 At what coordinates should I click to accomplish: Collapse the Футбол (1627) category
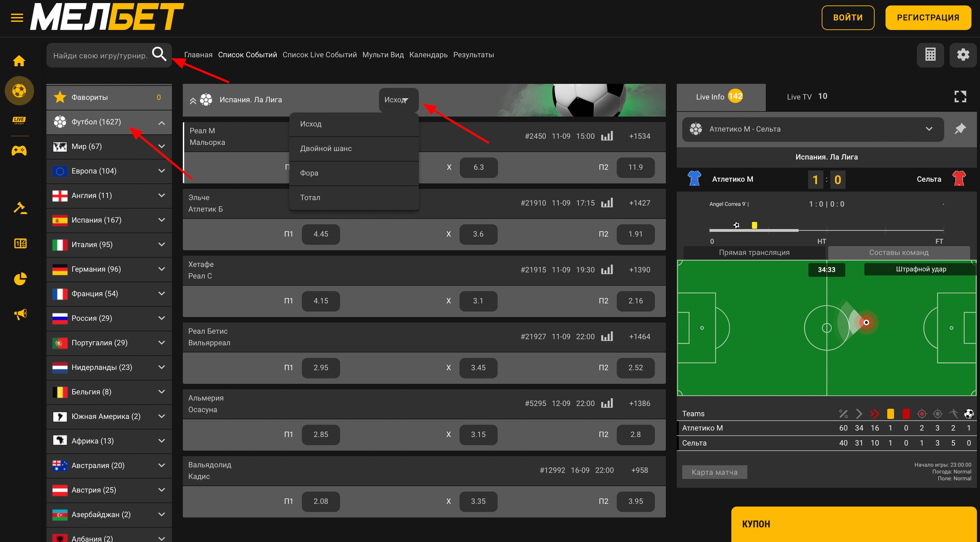(x=161, y=122)
